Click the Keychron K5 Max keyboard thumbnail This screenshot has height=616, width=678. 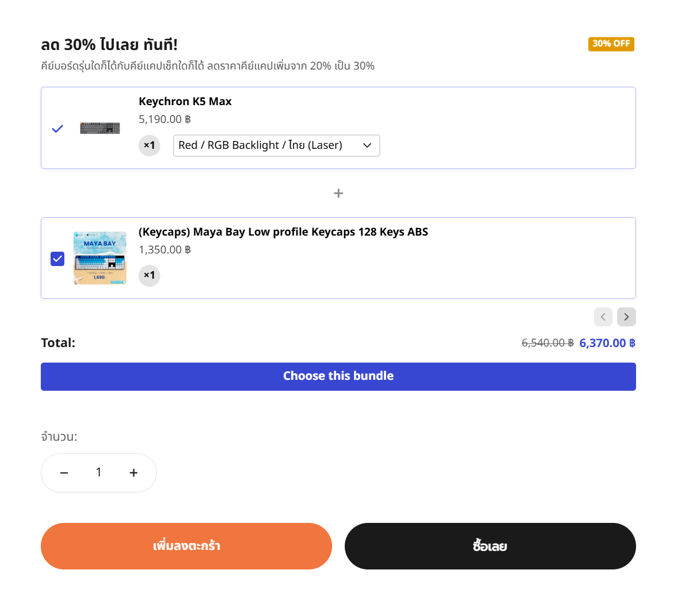pos(100,128)
